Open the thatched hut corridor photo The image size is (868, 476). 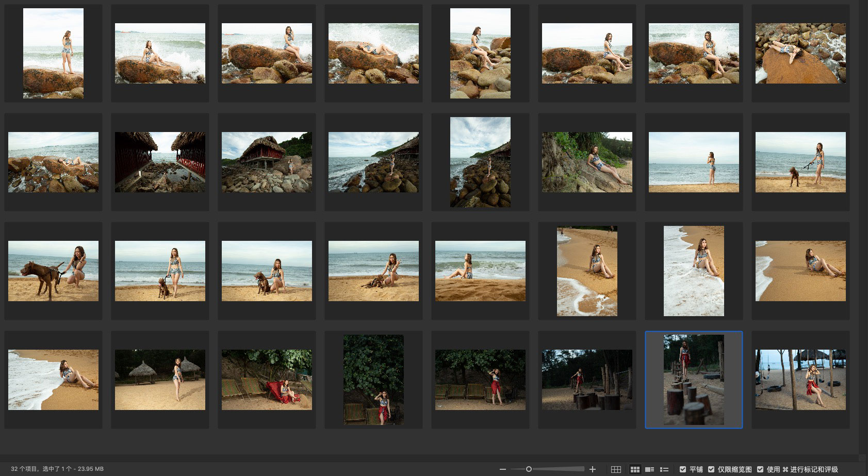click(160, 162)
